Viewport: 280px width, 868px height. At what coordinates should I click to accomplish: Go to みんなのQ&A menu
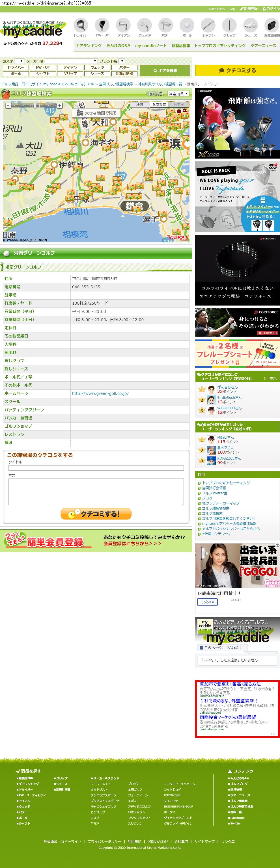pos(118,46)
